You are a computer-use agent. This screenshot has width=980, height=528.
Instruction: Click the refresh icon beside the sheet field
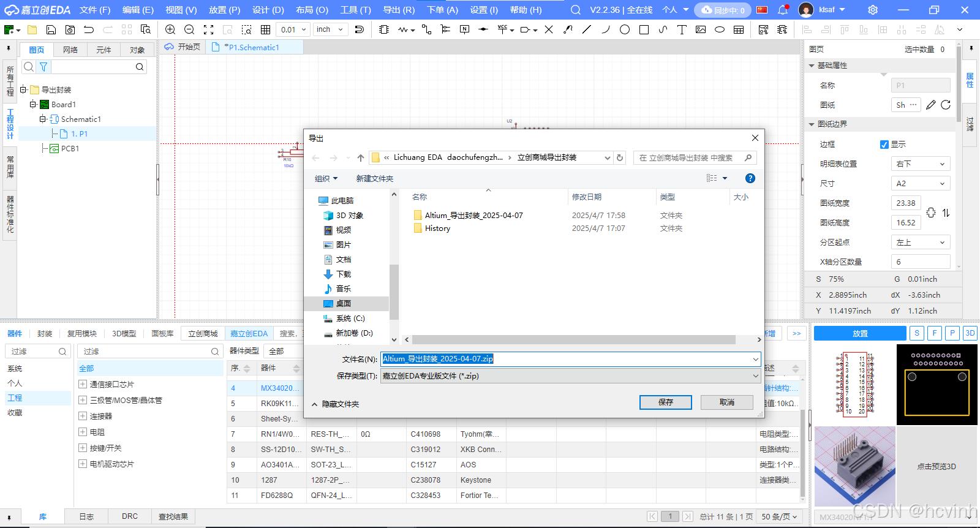coord(946,105)
